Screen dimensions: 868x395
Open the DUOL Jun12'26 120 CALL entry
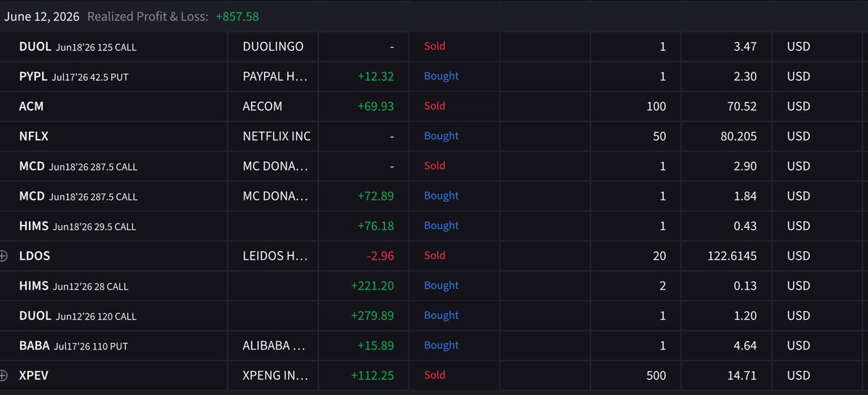pos(434,315)
